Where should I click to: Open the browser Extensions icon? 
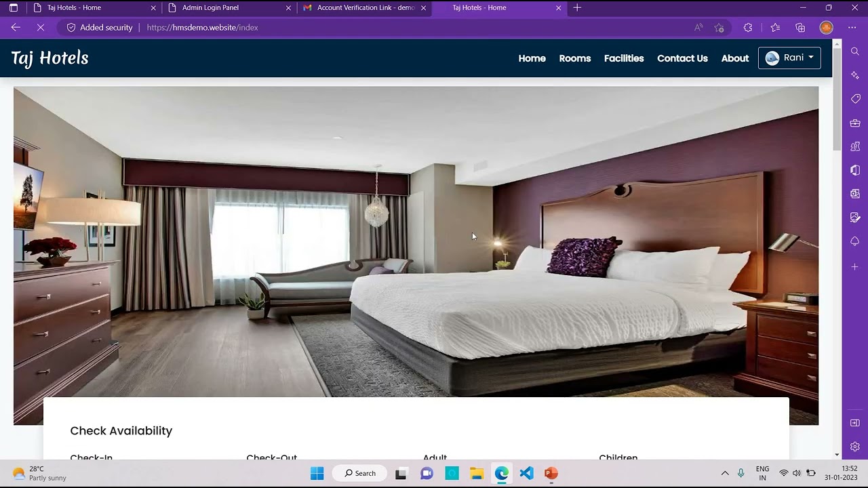pyautogui.click(x=748, y=28)
